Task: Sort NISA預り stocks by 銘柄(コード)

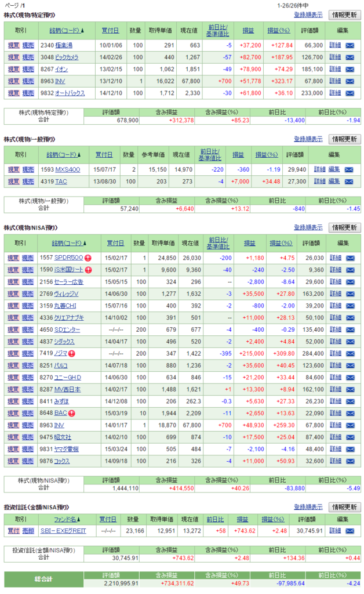Action: point(69,243)
